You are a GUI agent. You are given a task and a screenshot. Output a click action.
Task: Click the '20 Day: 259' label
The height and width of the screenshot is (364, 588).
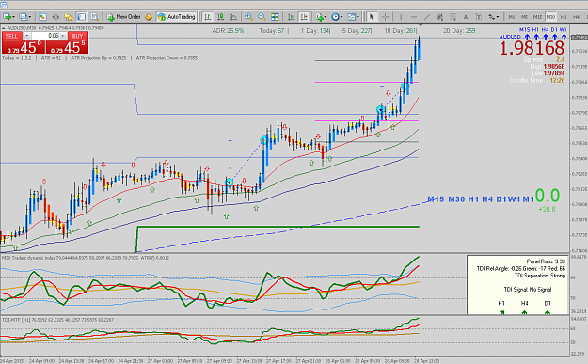click(x=459, y=31)
